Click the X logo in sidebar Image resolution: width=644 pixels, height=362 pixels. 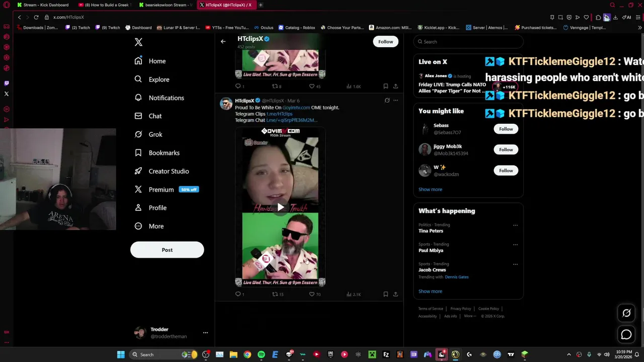point(138,42)
